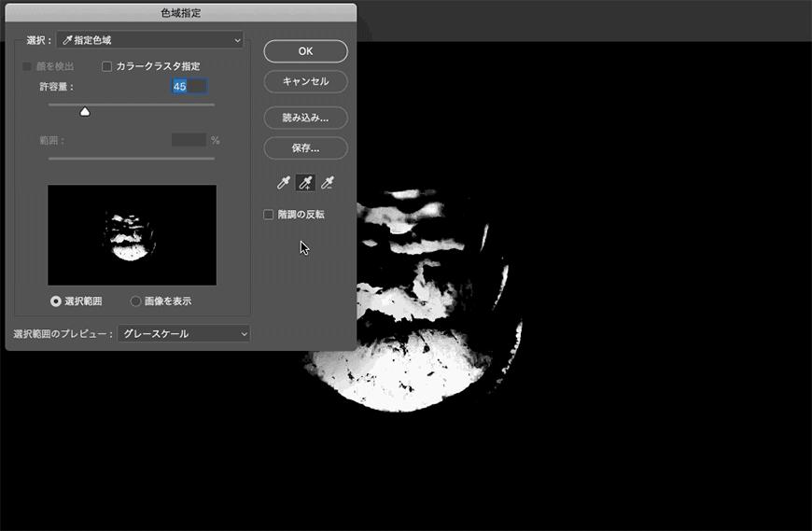Click the 許容量 slider handle
The height and width of the screenshot is (531, 812).
point(85,111)
